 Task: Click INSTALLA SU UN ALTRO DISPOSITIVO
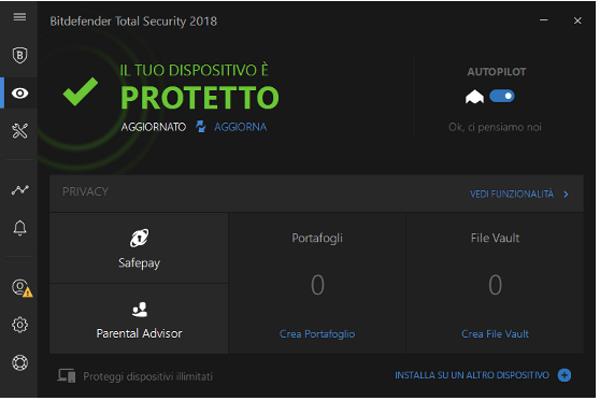tap(472, 375)
